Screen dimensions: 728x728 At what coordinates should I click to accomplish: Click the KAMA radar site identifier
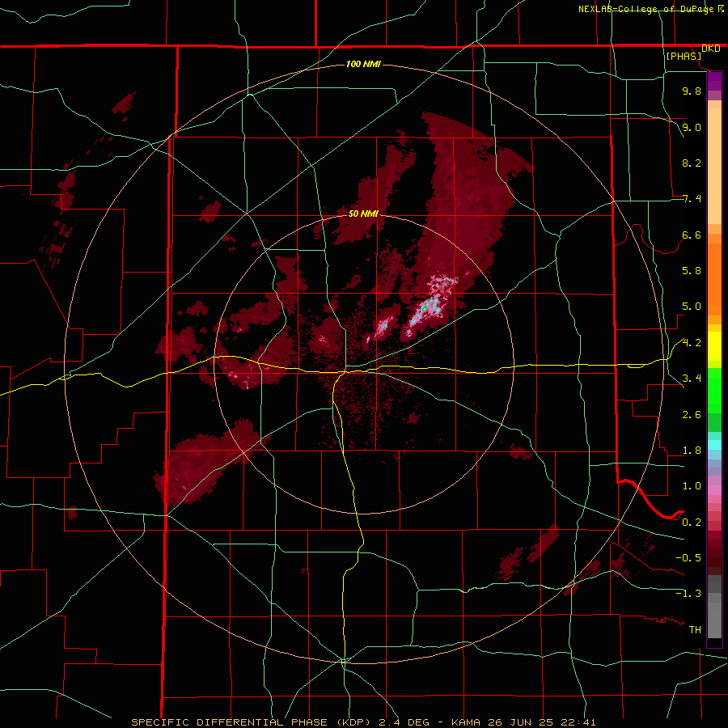[x=466, y=722]
